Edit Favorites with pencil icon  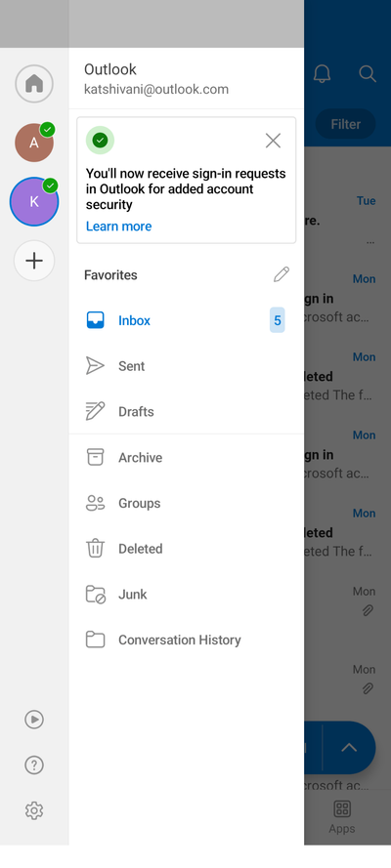point(282,274)
